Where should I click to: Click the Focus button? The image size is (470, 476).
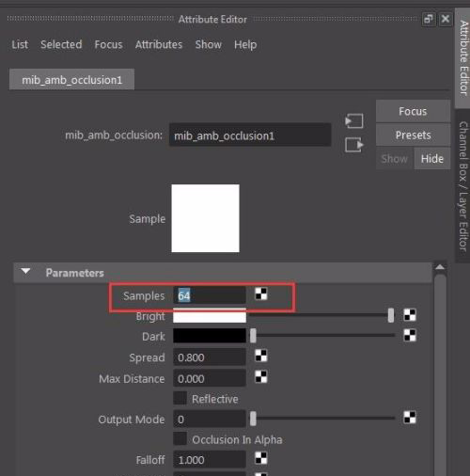[x=413, y=111]
